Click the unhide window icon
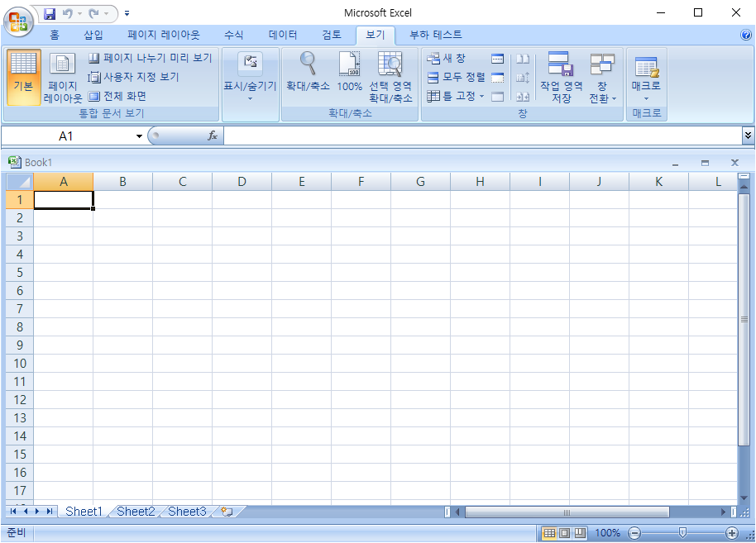Image resolution: width=756 pixels, height=543 pixels. click(498, 97)
